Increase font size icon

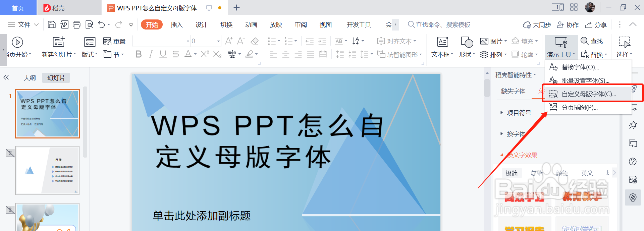tap(229, 41)
